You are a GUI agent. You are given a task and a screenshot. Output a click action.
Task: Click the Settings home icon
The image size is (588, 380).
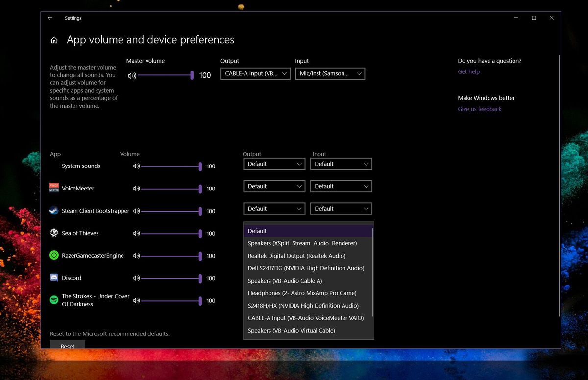(54, 40)
